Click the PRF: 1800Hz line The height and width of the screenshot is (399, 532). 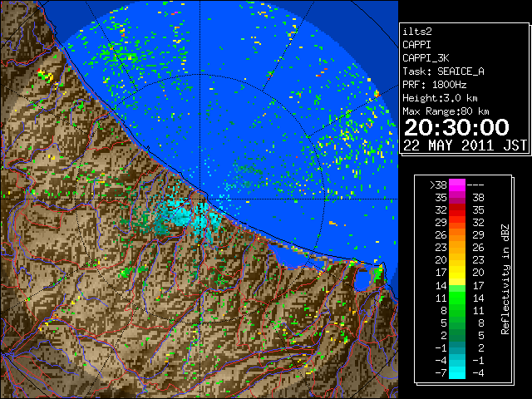434,85
